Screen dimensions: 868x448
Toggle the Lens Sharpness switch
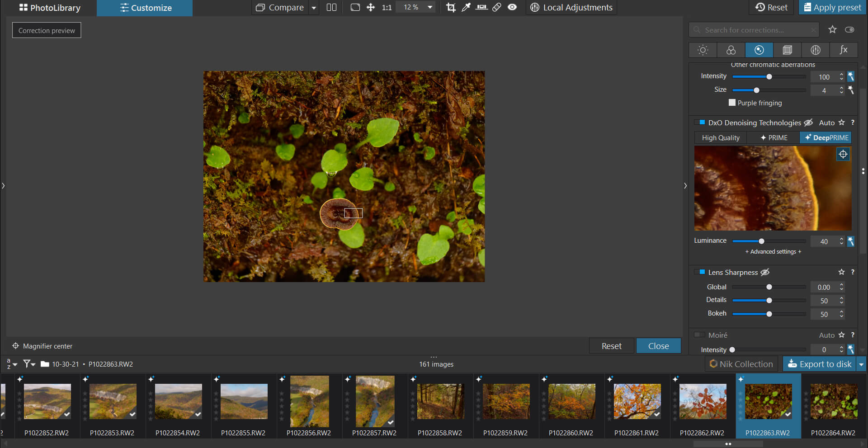[x=700, y=272]
